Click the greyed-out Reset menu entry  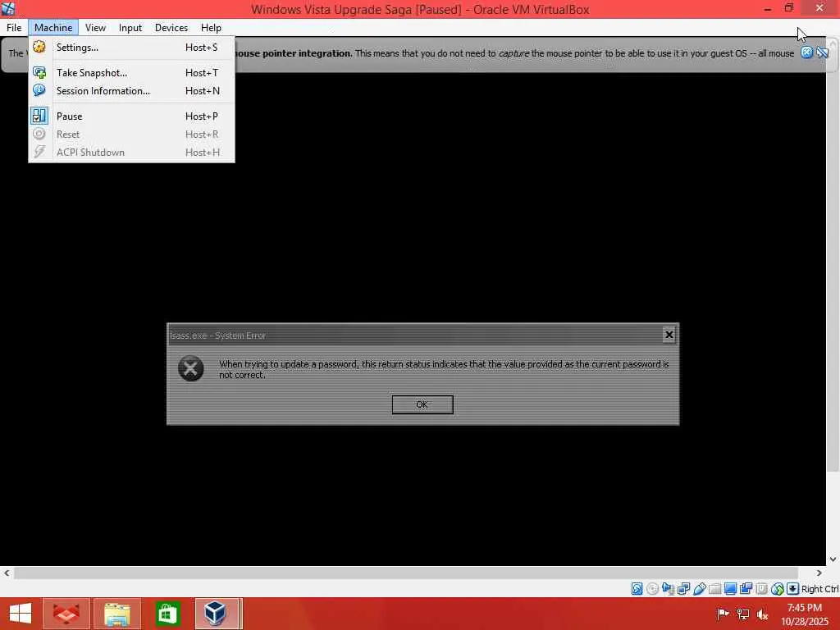point(131,134)
